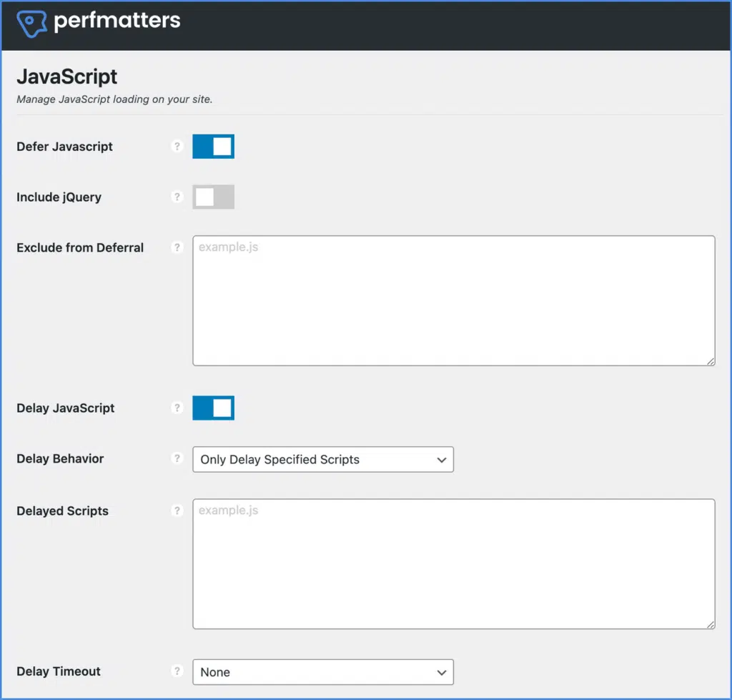Open help tooltip for Delay Behavior

177,458
